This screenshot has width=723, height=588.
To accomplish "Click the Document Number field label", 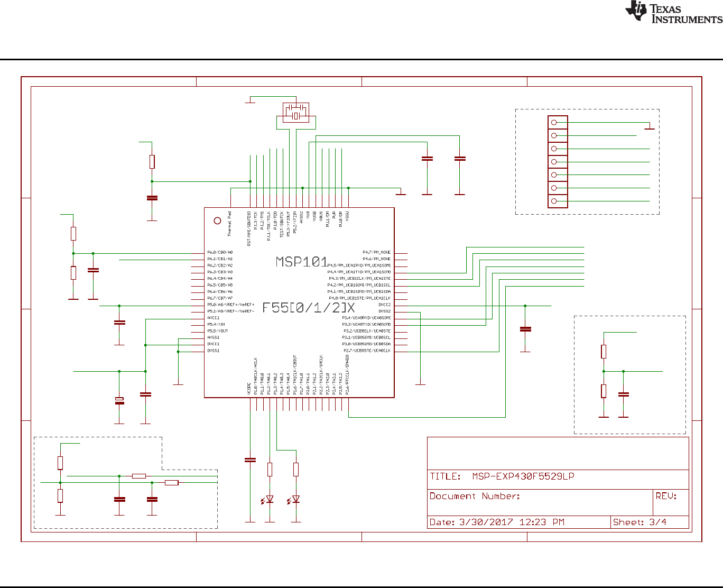I will tap(475, 496).
